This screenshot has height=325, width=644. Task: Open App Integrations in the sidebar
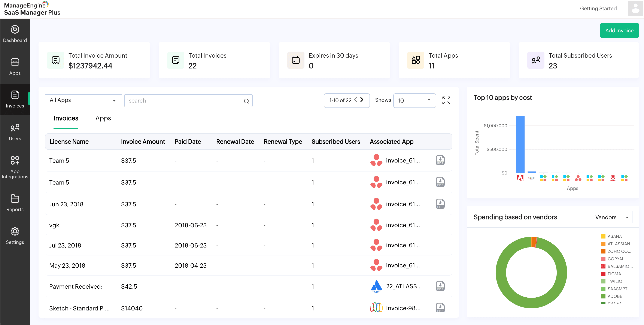pyautogui.click(x=15, y=167)
